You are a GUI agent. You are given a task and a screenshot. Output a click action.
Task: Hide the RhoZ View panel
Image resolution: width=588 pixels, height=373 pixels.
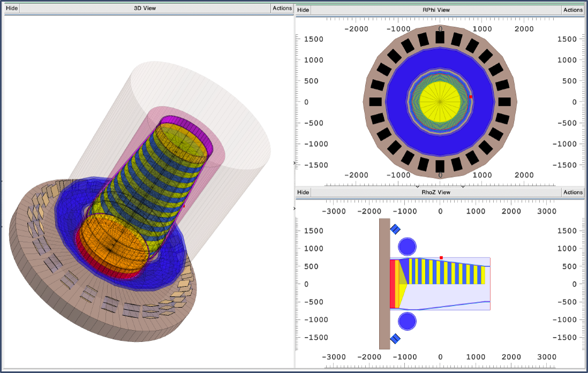pyautogui.click(x=303, y=192)
